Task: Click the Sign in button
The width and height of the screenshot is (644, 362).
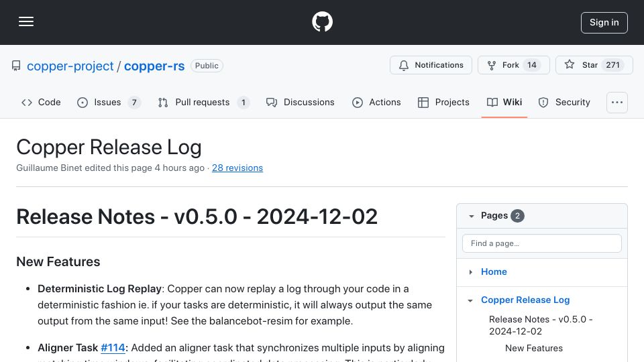Action: point(604,23)
